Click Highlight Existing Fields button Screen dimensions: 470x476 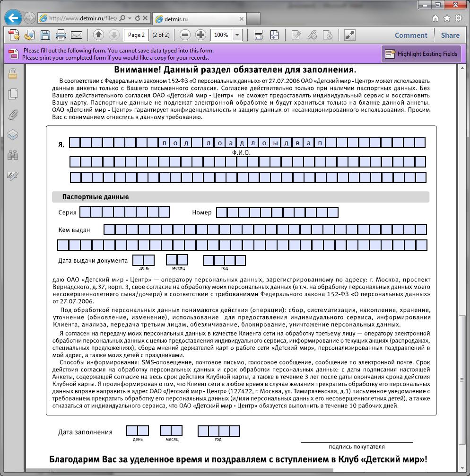[x=421, y=54]
